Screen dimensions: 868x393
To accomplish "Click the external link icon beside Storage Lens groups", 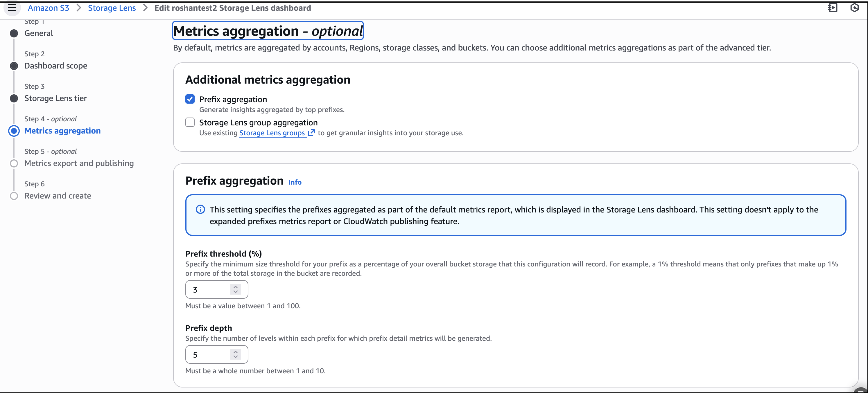I will (x=311, y=133).
